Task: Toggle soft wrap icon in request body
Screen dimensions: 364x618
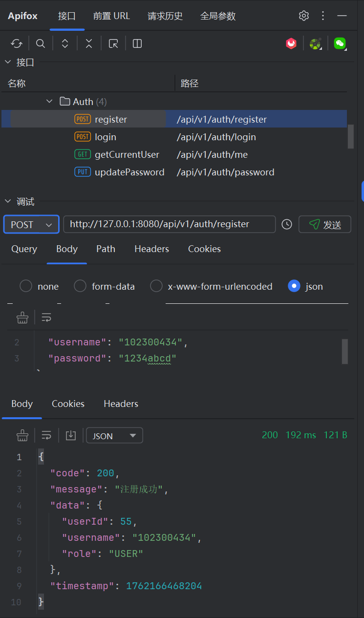Action: (x=46, y=318)
